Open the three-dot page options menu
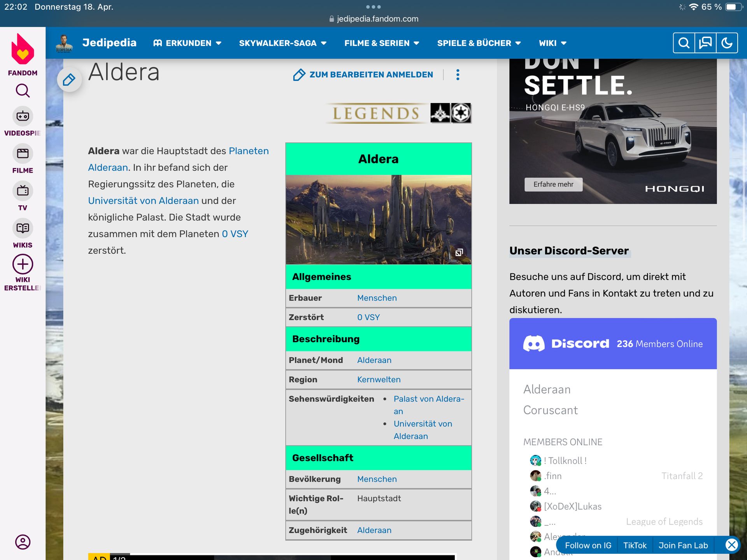 click(x=458, y=75)
